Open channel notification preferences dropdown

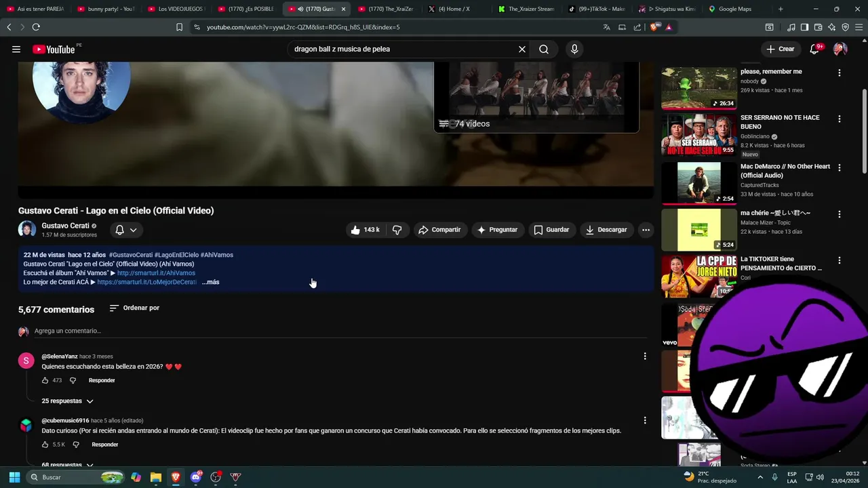tap(126, 230)
